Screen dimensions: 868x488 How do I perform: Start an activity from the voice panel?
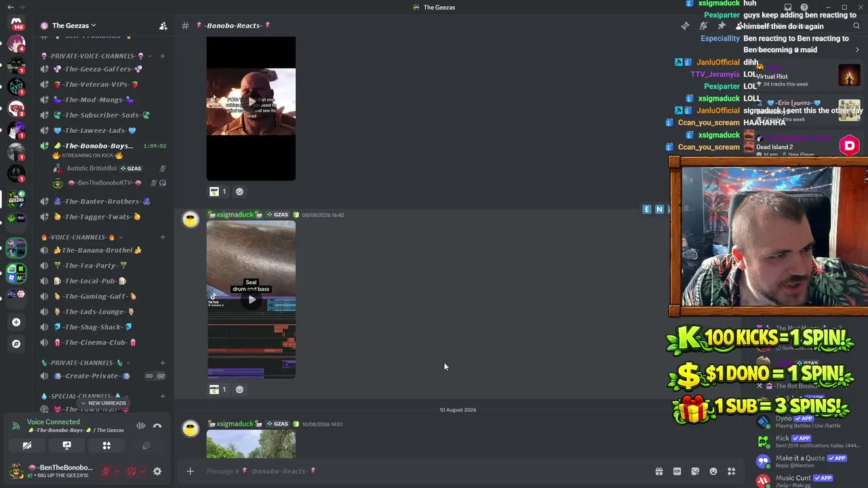coord(106,445)
